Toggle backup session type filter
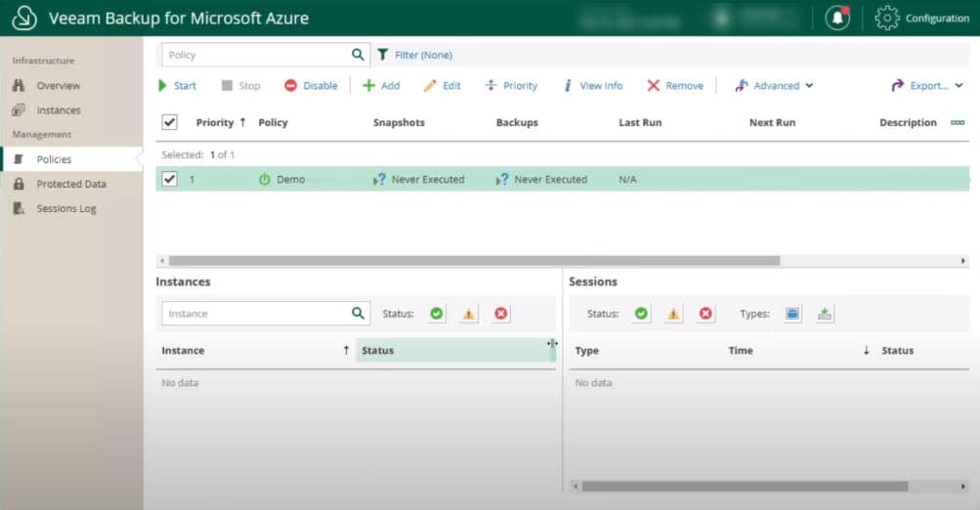 point(825,314)
